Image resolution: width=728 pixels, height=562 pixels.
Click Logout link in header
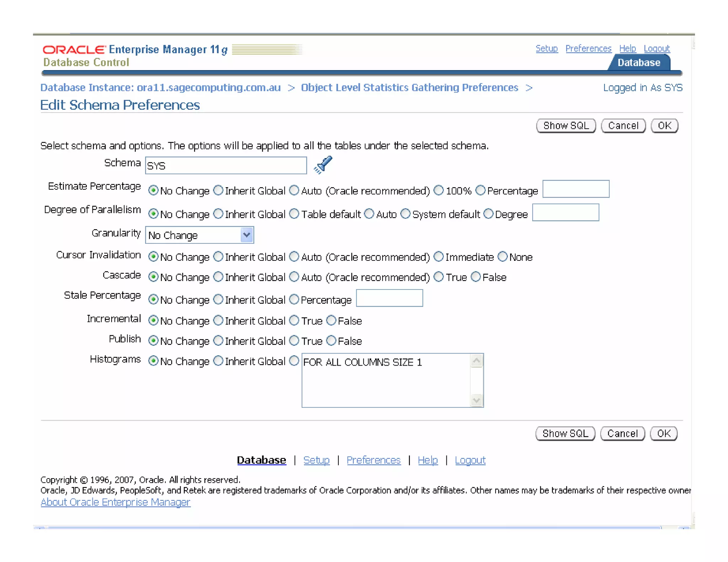(657, 48)
